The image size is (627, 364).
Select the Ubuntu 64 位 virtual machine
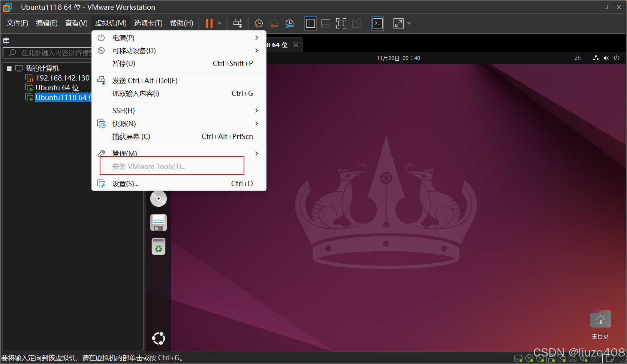click(57, 88)
